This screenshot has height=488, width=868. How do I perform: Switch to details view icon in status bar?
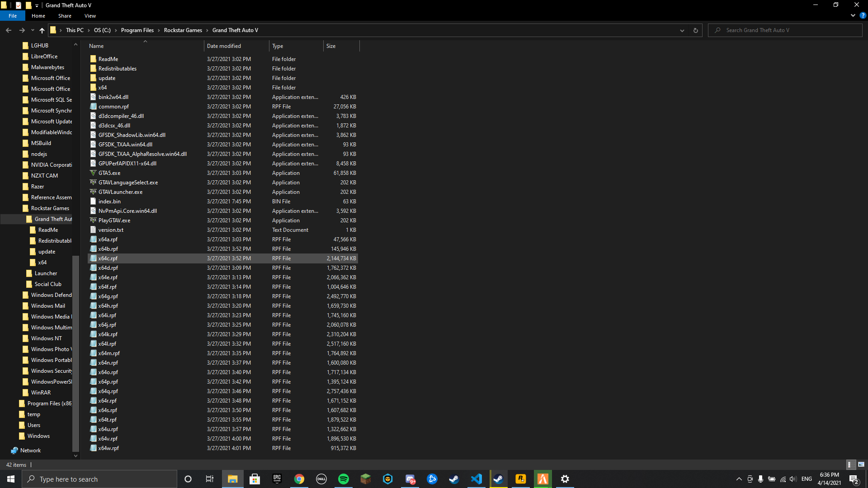click(x=850, y=465)
